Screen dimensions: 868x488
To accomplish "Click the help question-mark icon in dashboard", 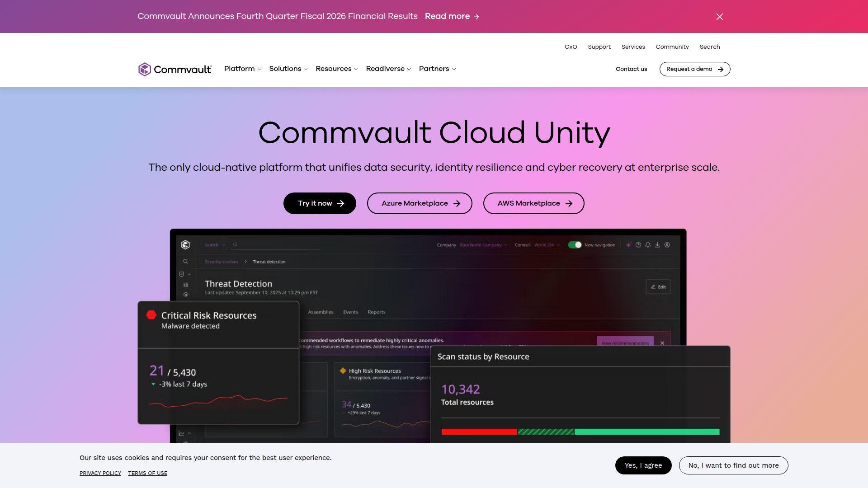I will 638,245.
